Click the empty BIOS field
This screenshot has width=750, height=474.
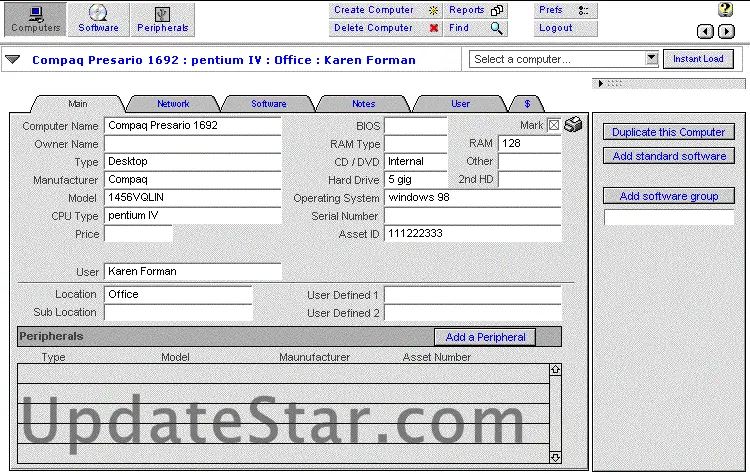pyautogui.click(x=416, y=126)
